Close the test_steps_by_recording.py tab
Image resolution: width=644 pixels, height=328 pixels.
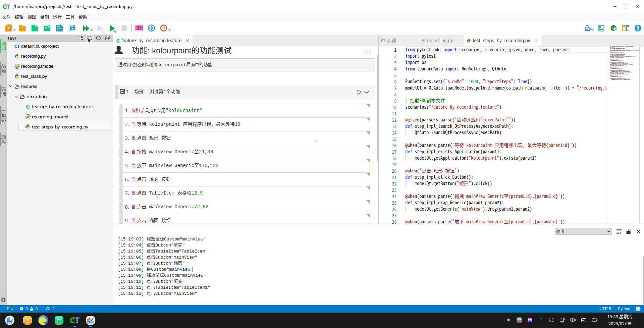pyautogui.click(x=536, y=41)
